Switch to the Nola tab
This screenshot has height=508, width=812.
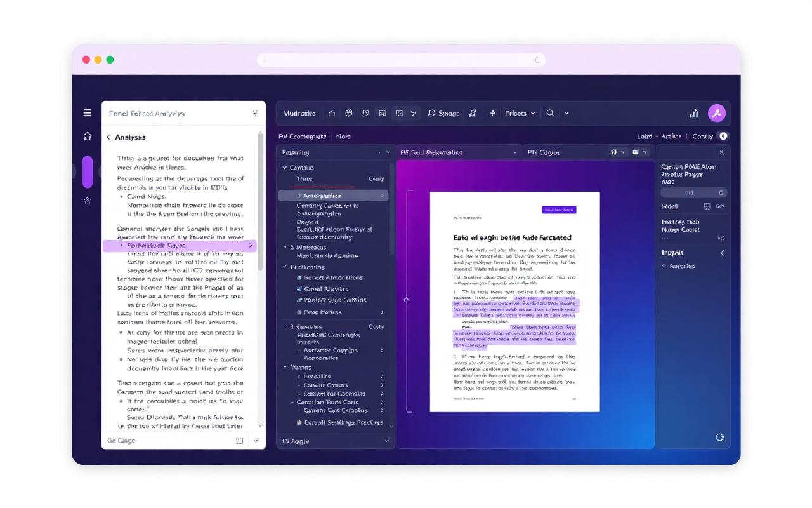(x=343, y=136)
